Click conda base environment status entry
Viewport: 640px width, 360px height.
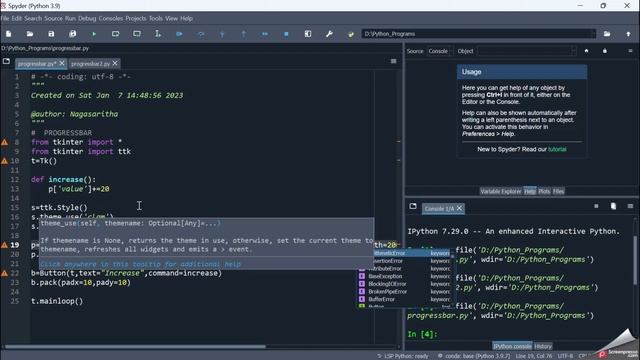[473, 356]
